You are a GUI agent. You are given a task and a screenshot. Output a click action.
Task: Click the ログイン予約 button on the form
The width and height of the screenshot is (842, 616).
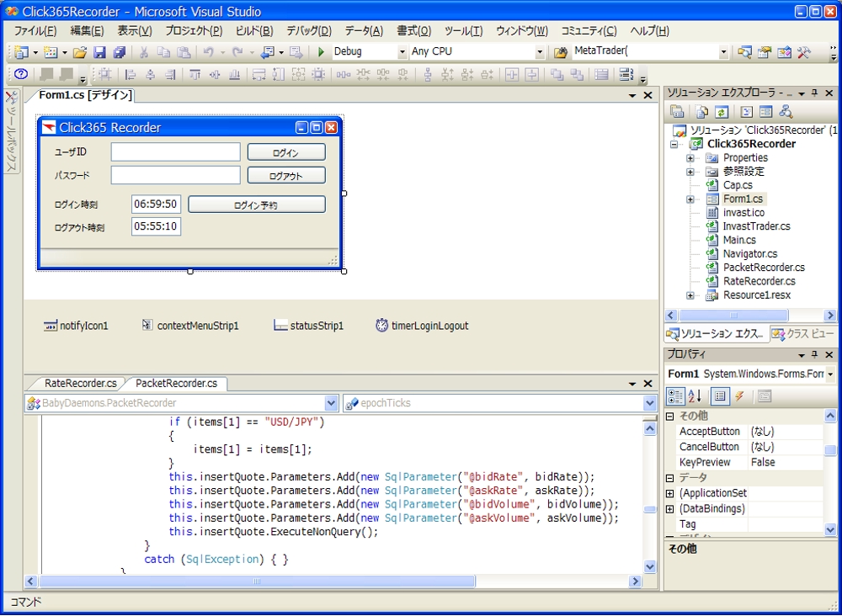(x=257, y=204)
